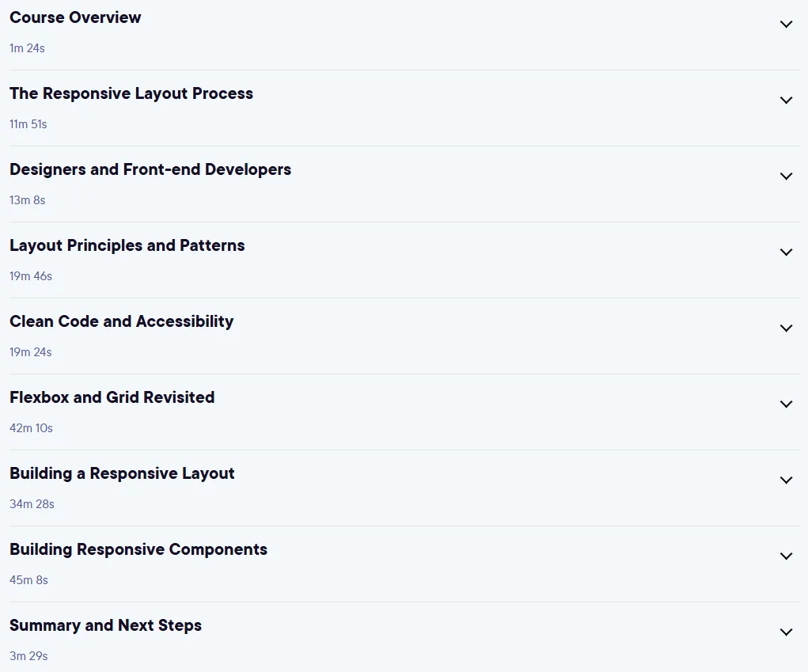Open Clean Code and Accessibility heading
This screenshot has width=808, height=672.
[122, 321]
